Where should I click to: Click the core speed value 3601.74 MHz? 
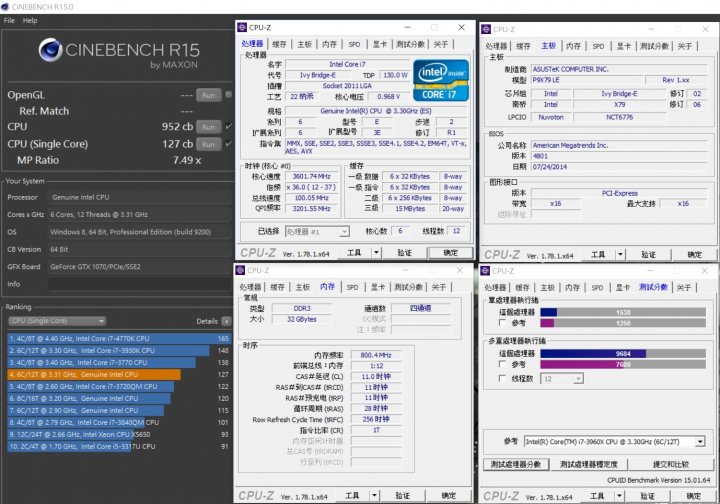(x=312, y=176)
